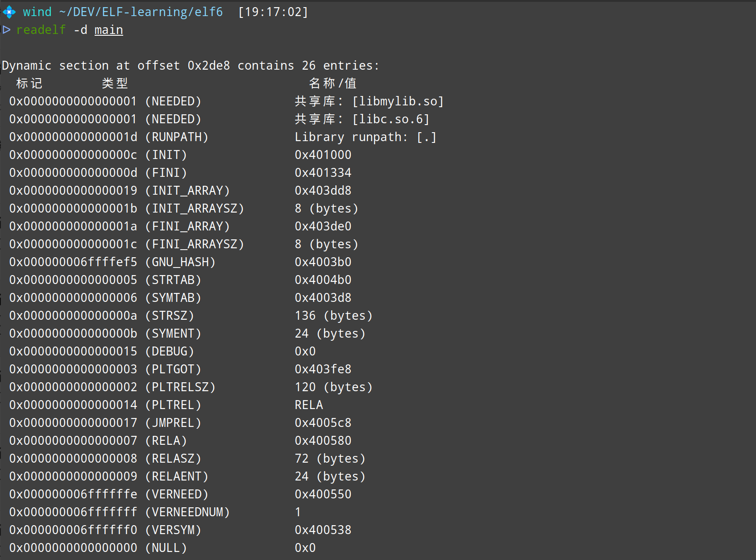
Task: Click the [libc.so.6] shared library name
Action: click(x=391, y=119)
